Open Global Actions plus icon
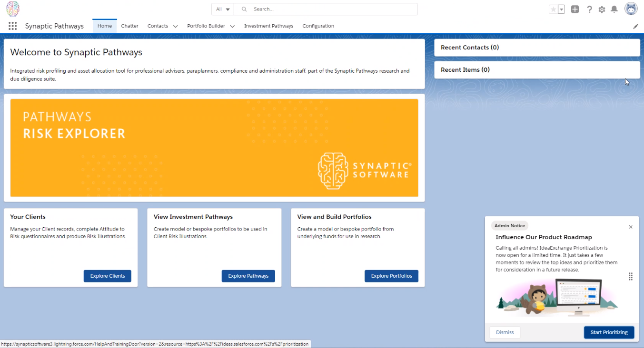The height and width of the screenshot is (348, 644). click(x=575, y=10)
